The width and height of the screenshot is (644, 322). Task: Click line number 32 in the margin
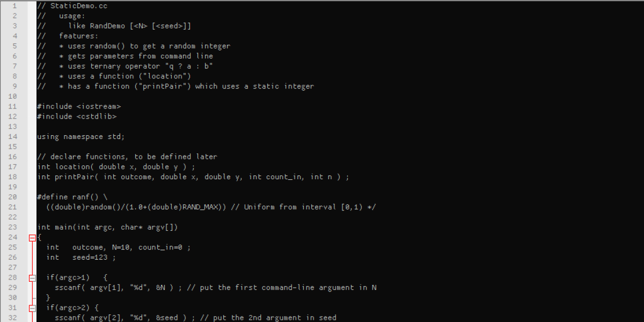(x=13, y=318)
